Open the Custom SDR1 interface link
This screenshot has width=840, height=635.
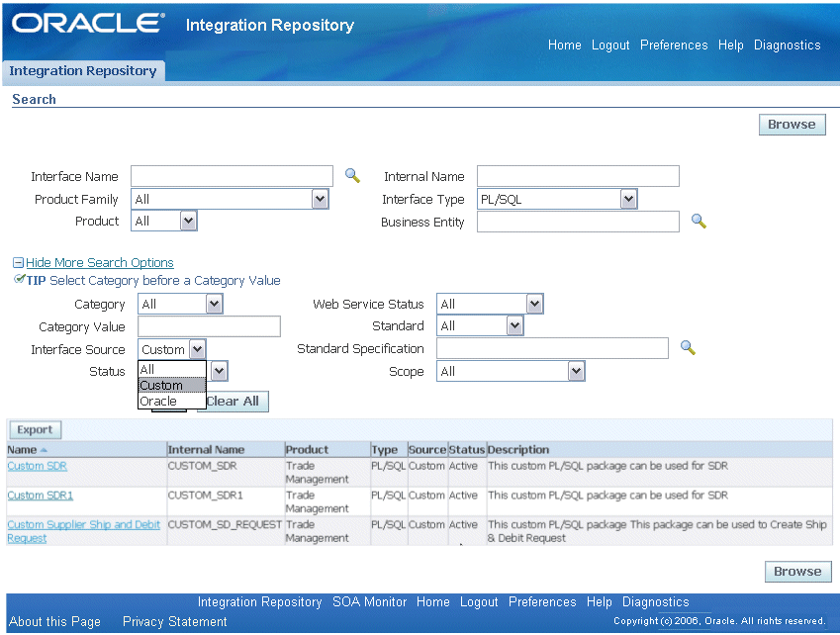[x=41, y=496]
